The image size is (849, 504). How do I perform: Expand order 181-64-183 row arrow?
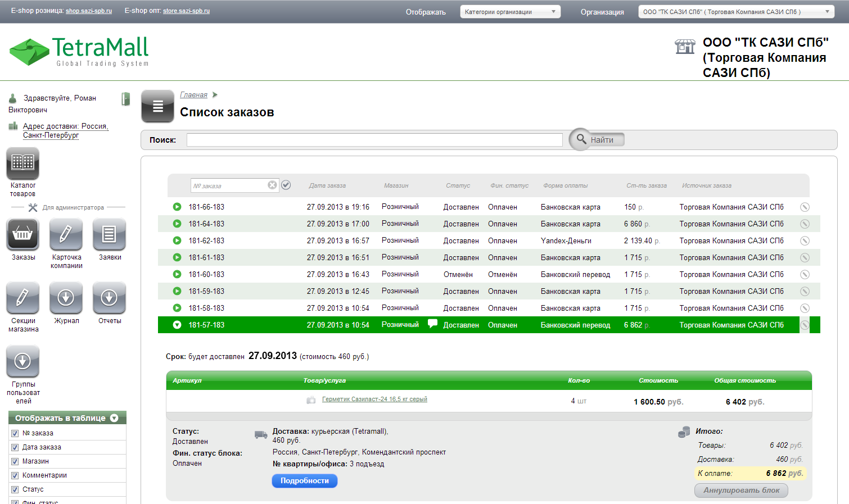[x=177, y=224]
